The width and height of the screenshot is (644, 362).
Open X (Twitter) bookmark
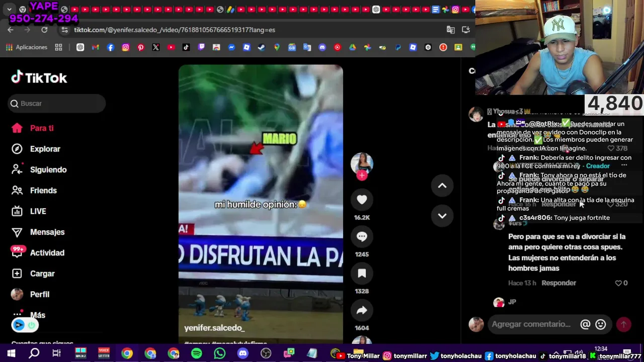(156, 47)
